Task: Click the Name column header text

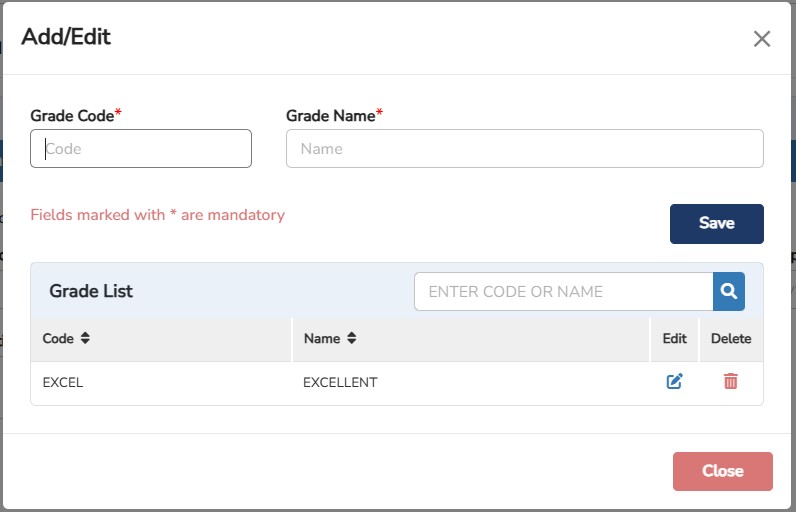Action: pos(322,339)
